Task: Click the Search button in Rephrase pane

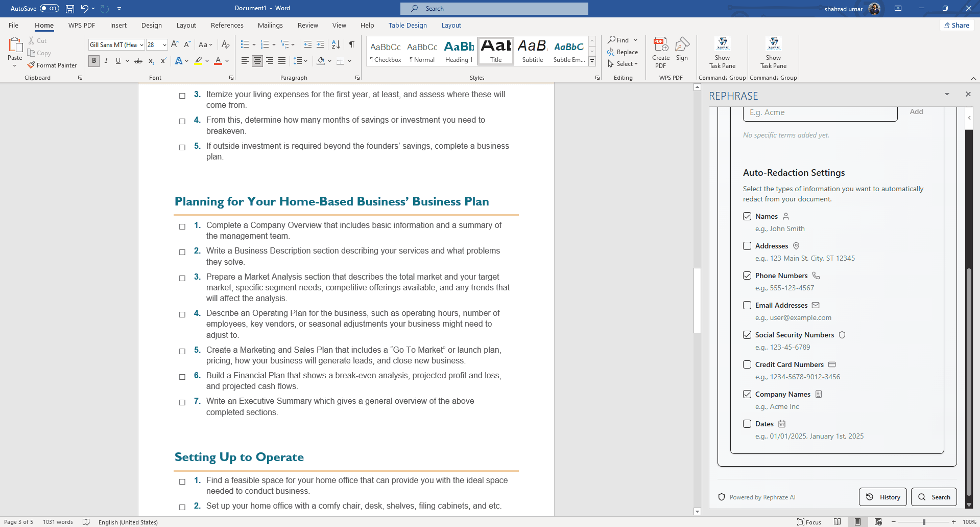Action: pyautogui.click(x=934, y=497)
